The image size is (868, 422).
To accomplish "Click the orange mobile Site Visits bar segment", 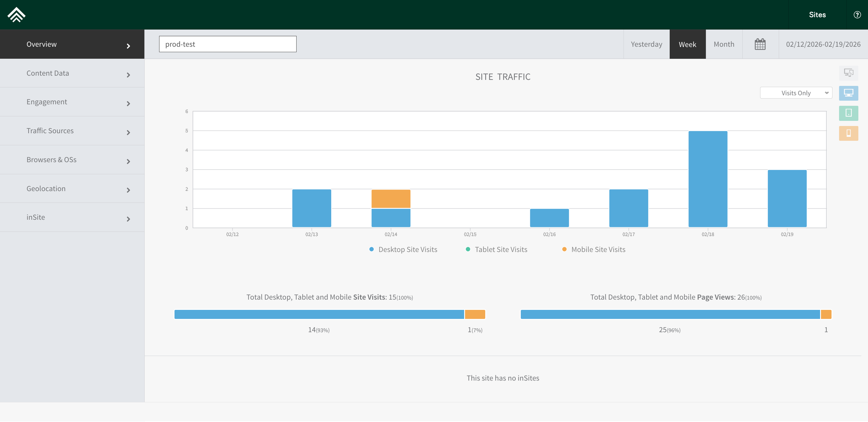I will (x=475, y=314).
